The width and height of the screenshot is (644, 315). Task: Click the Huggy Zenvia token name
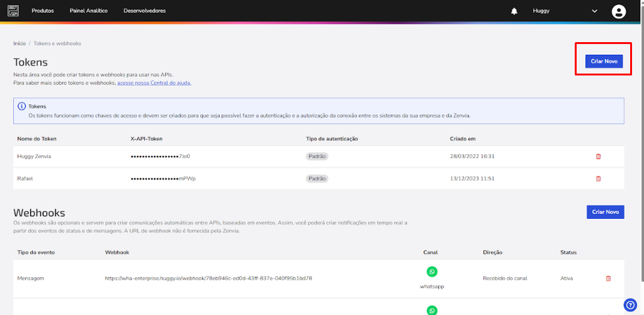pos(34,157)
